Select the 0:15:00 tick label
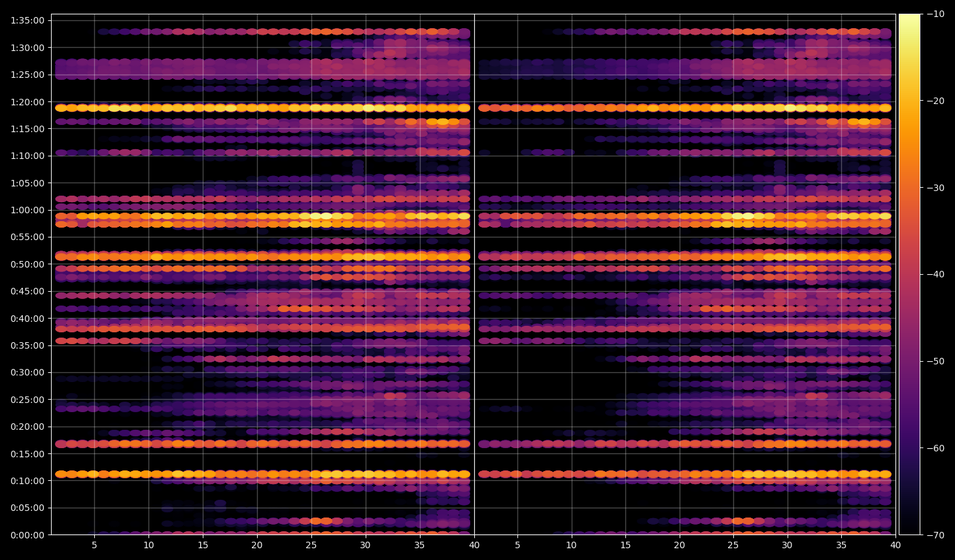This screenshot has height=560, width=955. [x=27, y=454]
